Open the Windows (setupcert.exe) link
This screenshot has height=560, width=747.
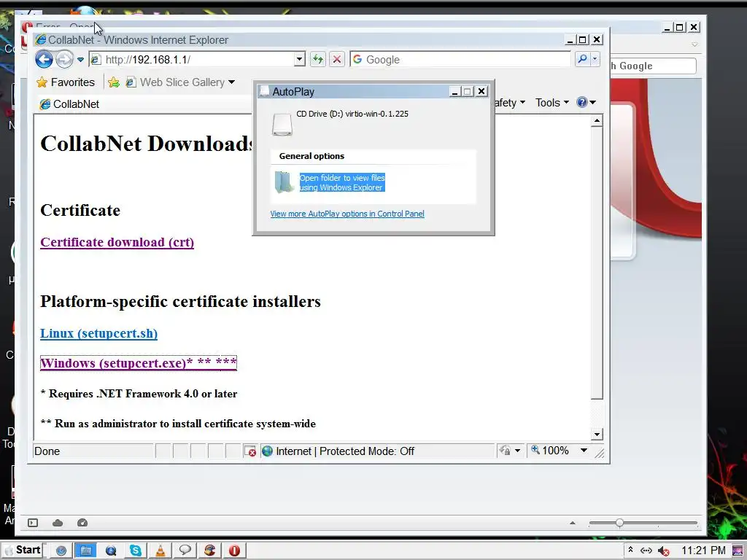point(138,363)
